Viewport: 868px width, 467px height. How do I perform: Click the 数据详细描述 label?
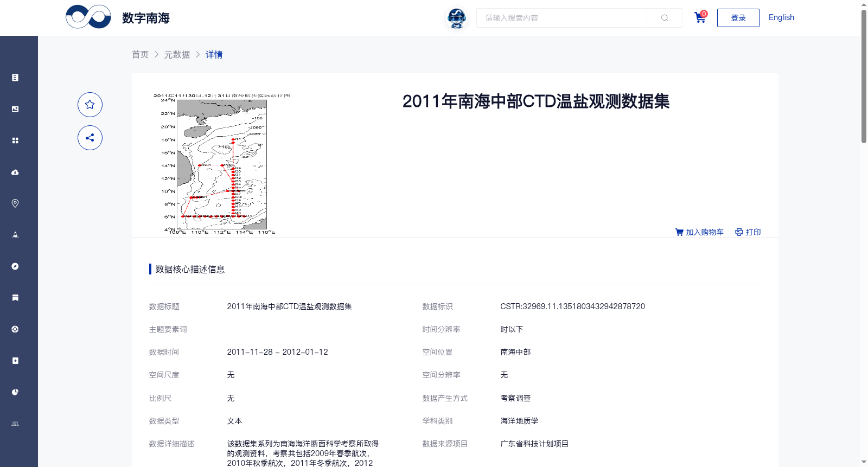click(x=171, y=444)
